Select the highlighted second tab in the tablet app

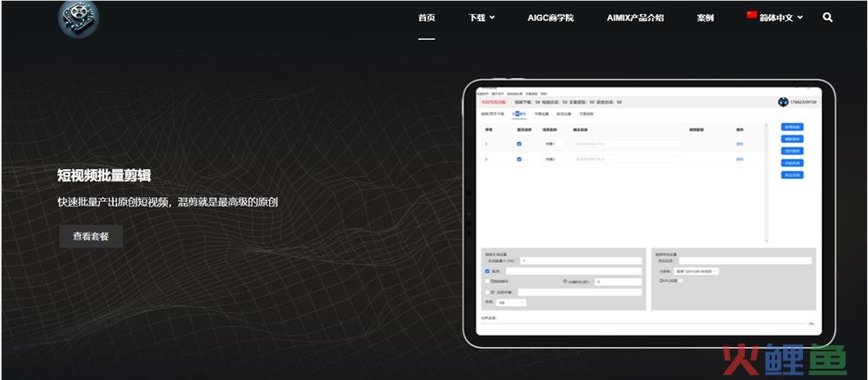coord(519,114)
